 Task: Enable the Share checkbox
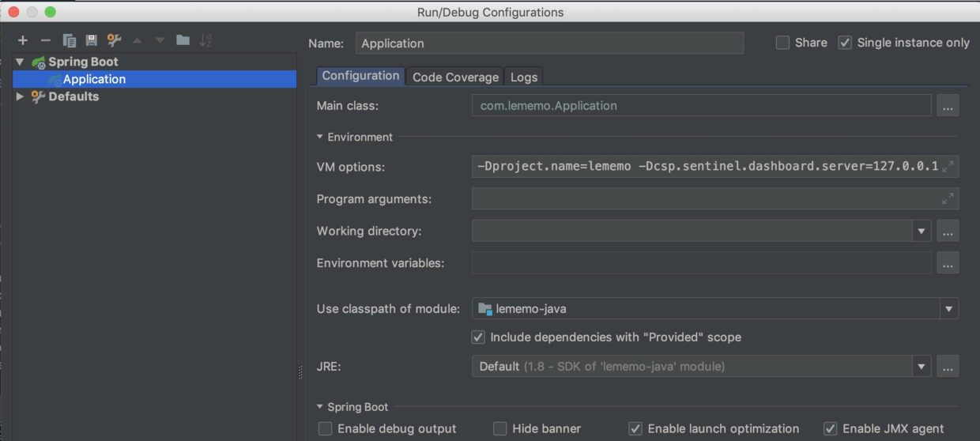783,43
